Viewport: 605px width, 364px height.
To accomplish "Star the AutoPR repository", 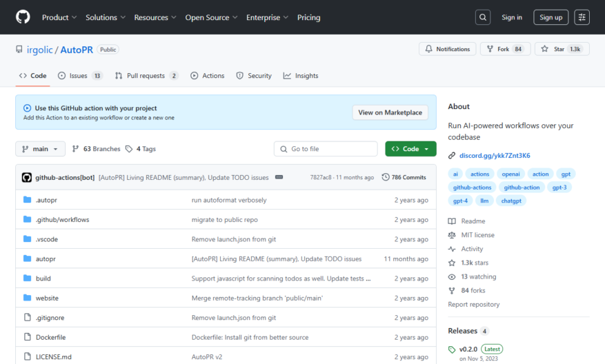I will [562, 49].
